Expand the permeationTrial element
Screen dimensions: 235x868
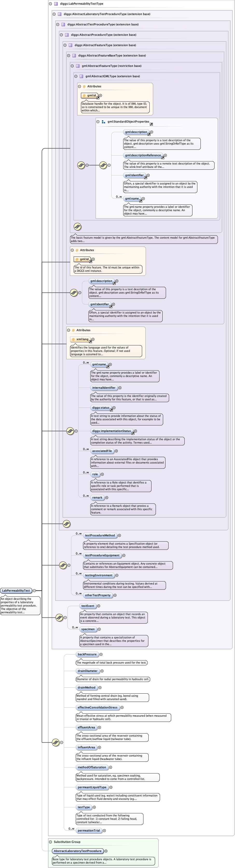pos(105,831)
